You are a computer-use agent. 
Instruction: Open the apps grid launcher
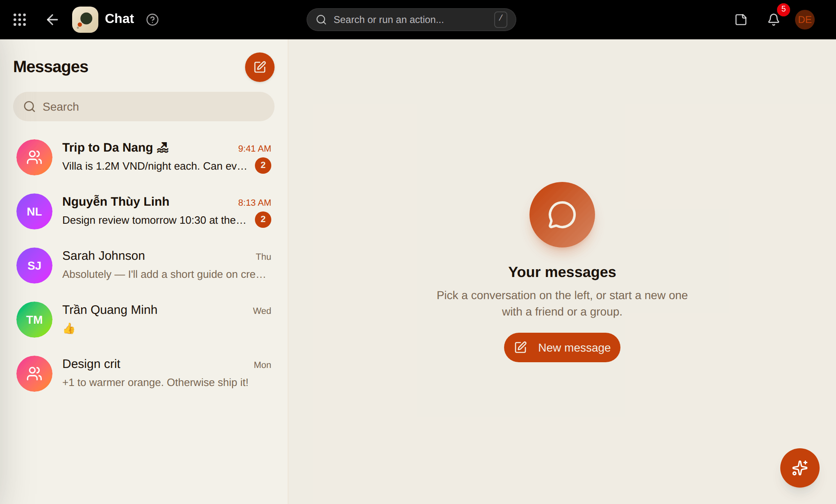click(x=20, y=20)
